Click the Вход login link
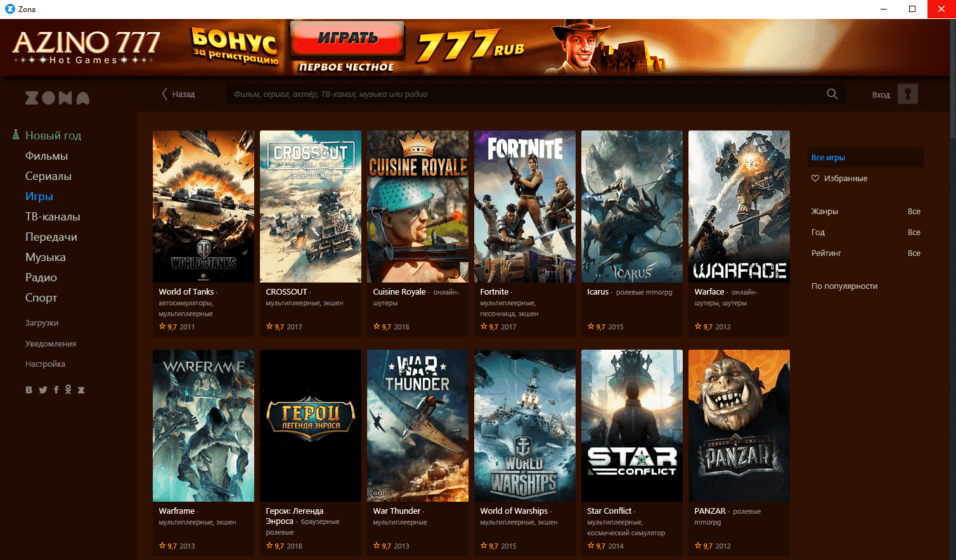The image size is (956, 560). pos(881,94)
